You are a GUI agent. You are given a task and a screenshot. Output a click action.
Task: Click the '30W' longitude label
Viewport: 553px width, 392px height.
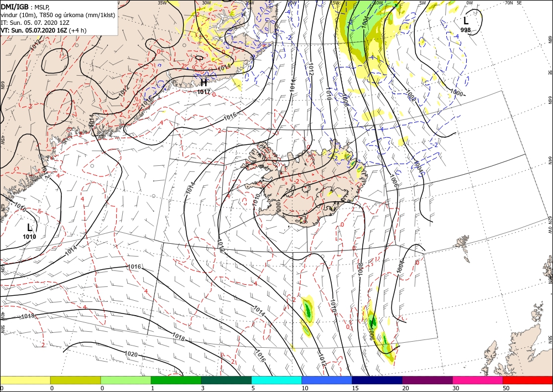206,3
